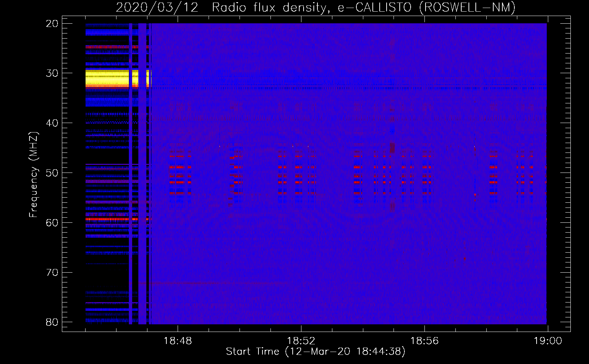Click the plot title with e-CALLISTO (ROSWELL-NM)
This screenshot has height=364, width=589.
click(x=316, y=7)
